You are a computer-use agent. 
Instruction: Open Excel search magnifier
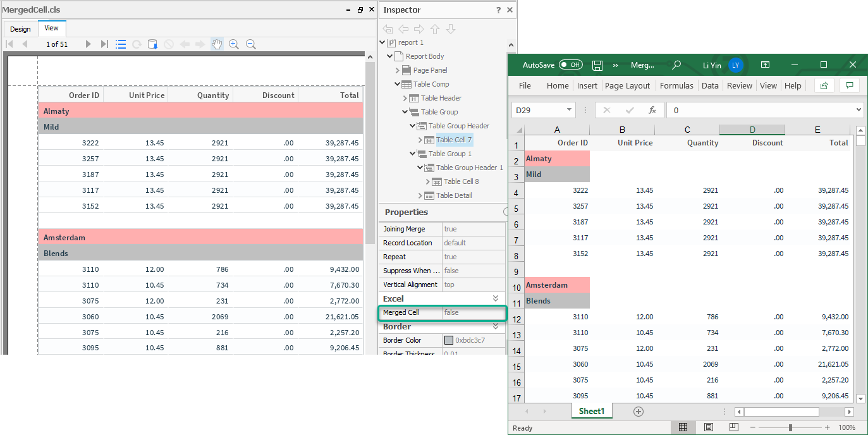(x=676, y=65)
